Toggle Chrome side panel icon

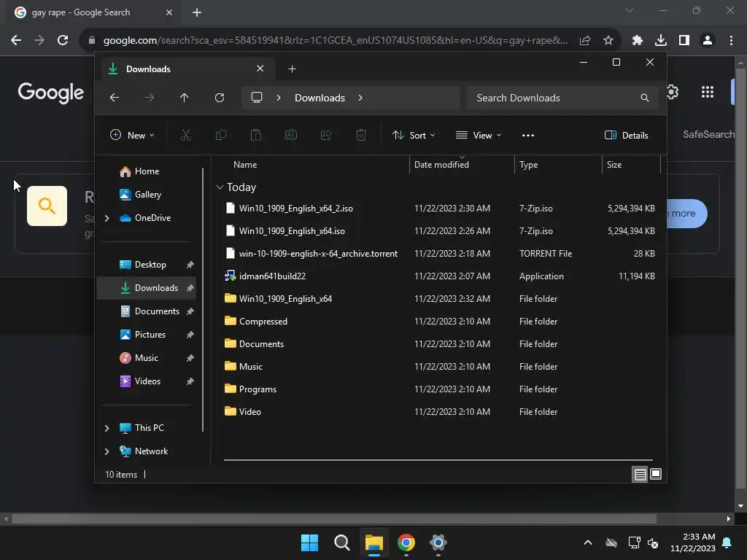pyautogui.click(x=684, y=40)
